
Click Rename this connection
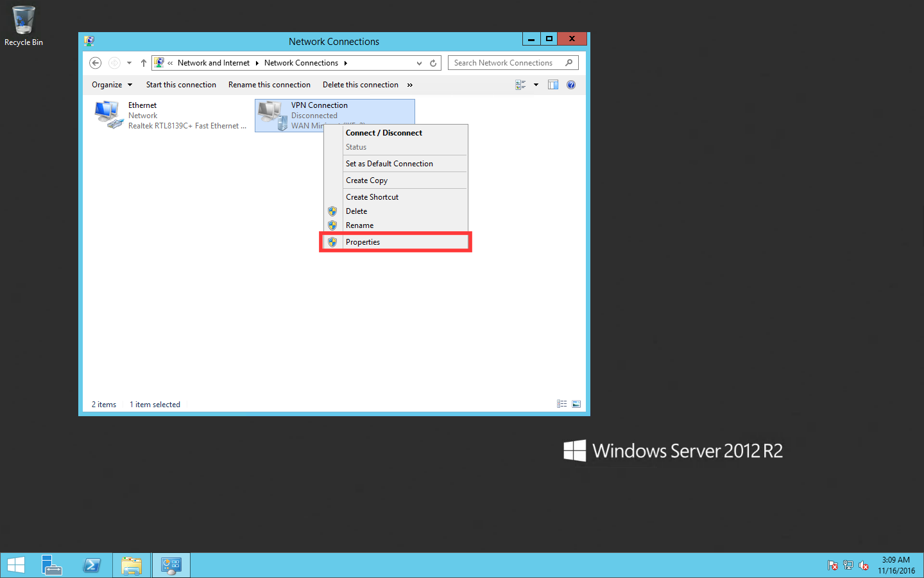click(x=269, y=85)
